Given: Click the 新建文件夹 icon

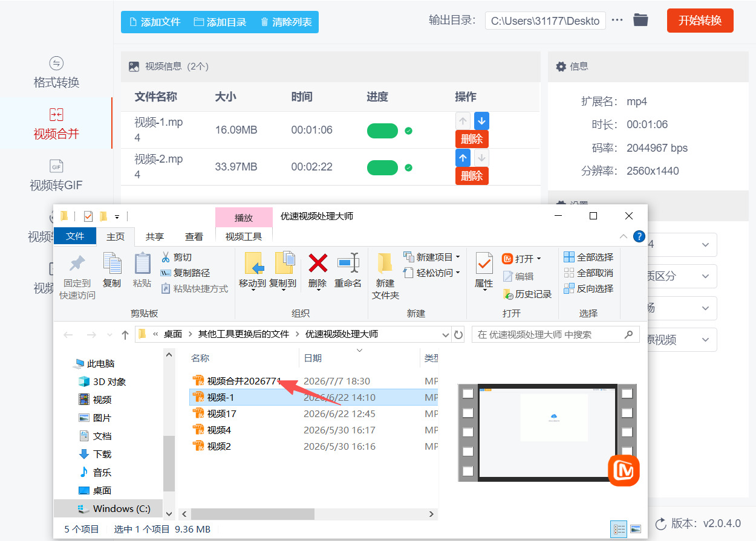Looking at the screenshot, I should pos(385,264).
